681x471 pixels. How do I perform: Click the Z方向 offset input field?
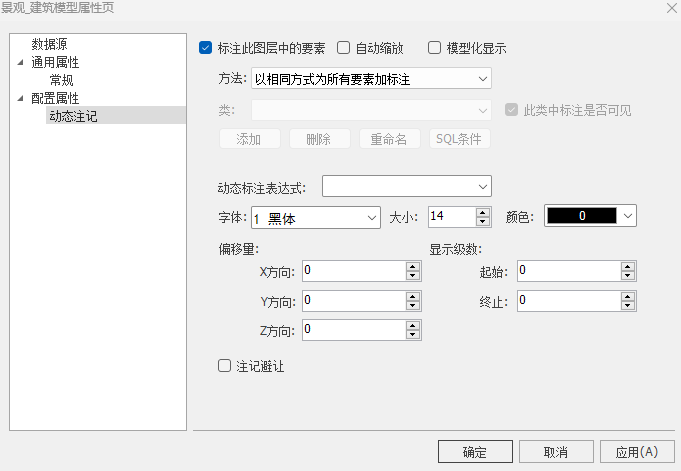(353, 329)
